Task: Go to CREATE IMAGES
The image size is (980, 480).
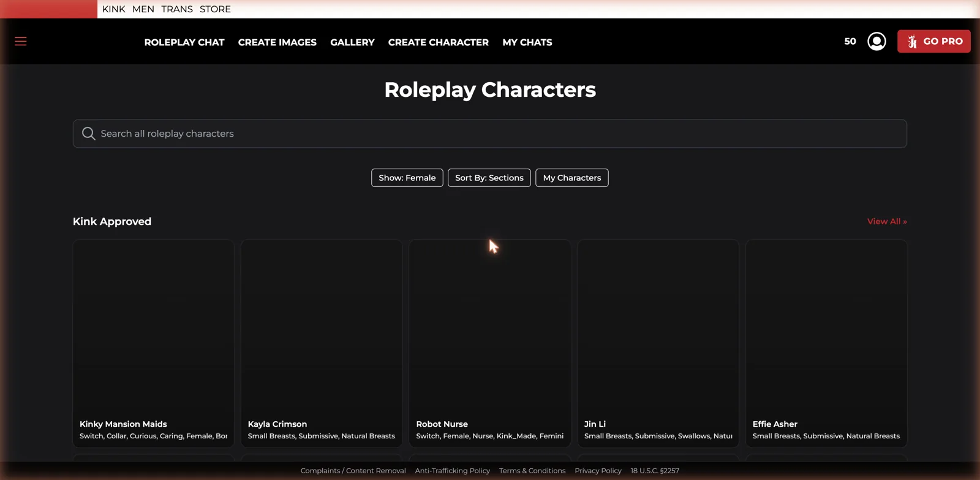Action: (277, 42)
